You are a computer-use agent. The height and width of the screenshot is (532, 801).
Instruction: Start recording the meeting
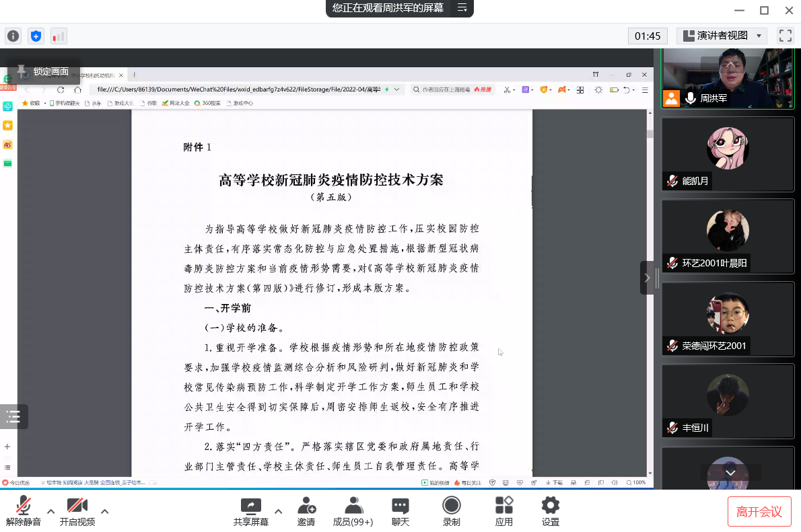[x=451, y=511]
